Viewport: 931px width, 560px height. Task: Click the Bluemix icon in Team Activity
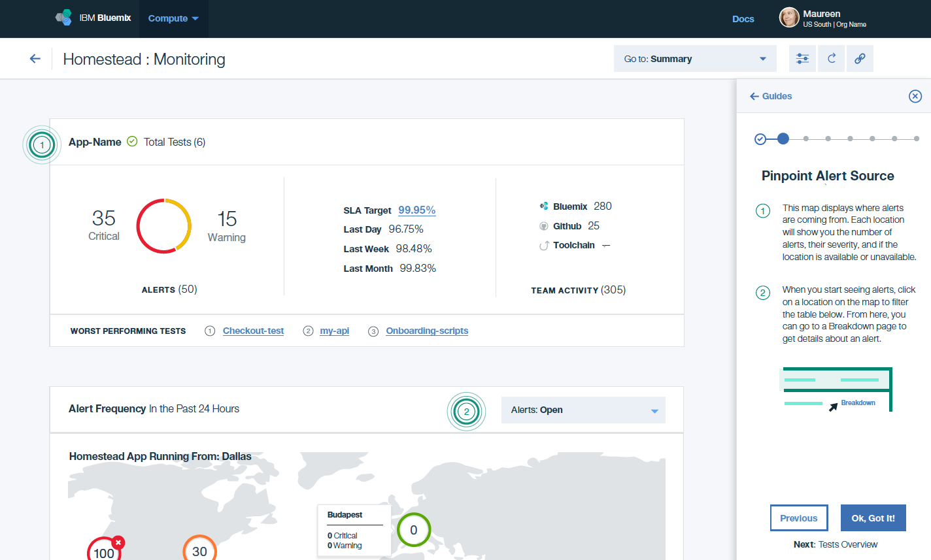click(x=544, y=206)
